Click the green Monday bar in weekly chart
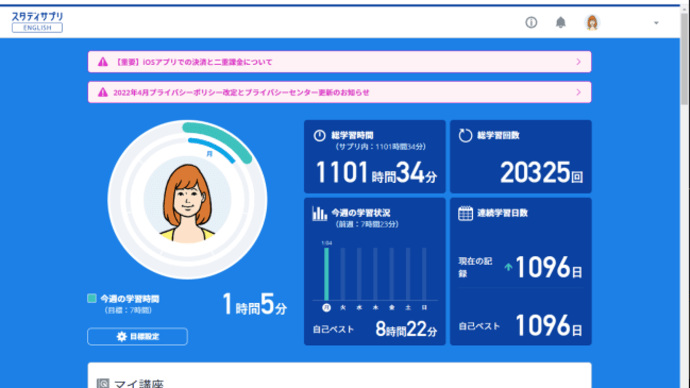Screen dimensions: 690x388 click(x=326, y=274)
